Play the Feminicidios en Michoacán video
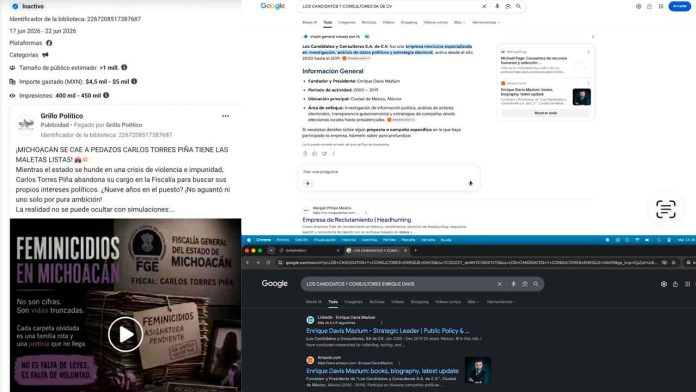Viewport: 696px width, 392px height. (125, 334)
